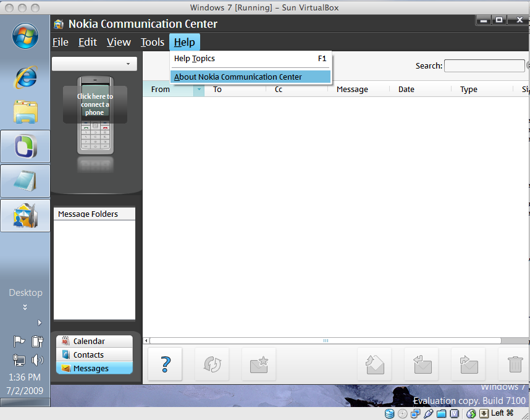The image size is (530, 420).
Task: Click the Message Folders panel header
Action: pos(95,214)
